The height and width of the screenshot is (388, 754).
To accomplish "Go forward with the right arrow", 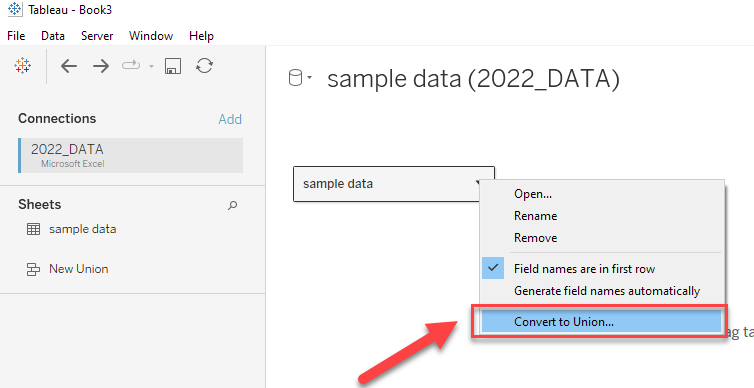I will [101, 66].
